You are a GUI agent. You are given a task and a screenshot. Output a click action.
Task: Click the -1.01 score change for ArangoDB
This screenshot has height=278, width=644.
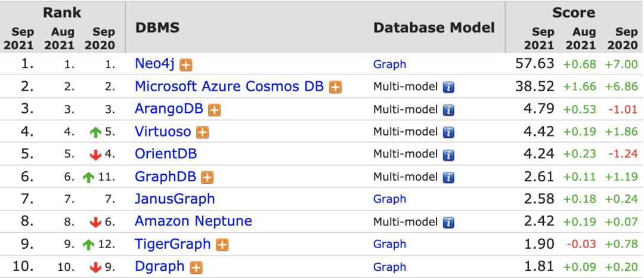pos(623,110)
